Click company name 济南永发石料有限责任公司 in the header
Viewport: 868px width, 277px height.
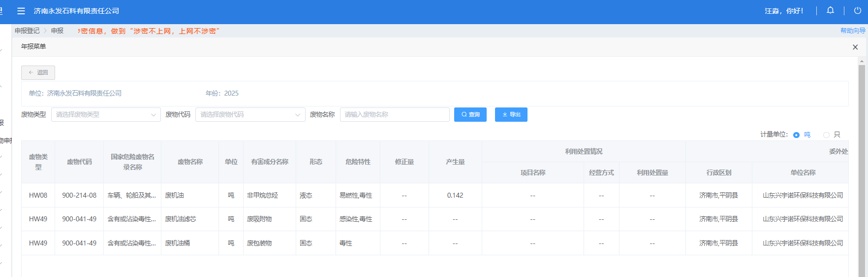pos(76,11)
